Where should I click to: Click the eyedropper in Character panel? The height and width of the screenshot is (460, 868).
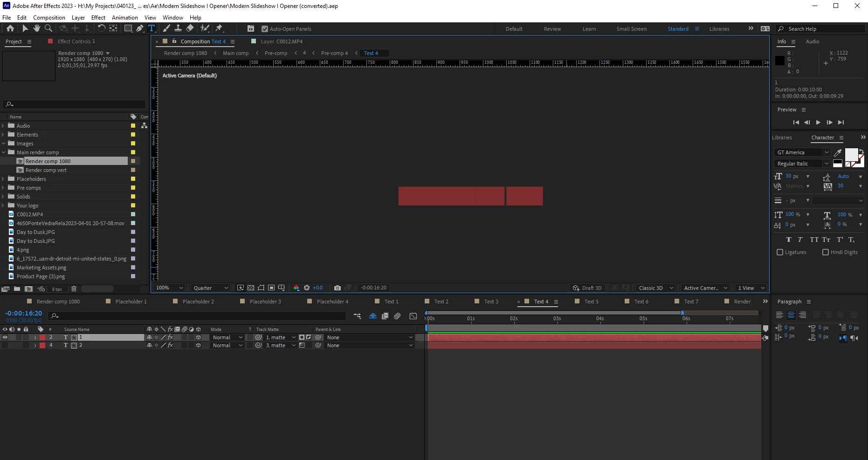[x=838, y=152]
